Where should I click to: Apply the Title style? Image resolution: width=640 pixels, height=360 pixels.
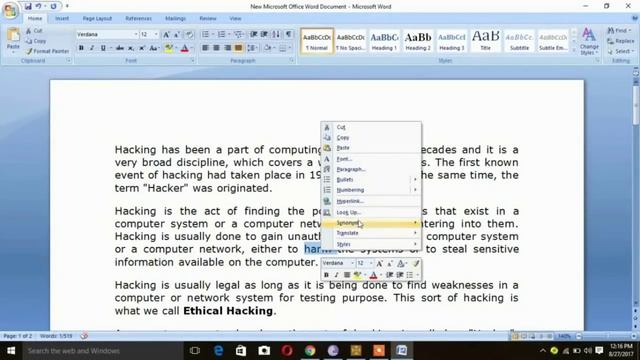(485, 40)
